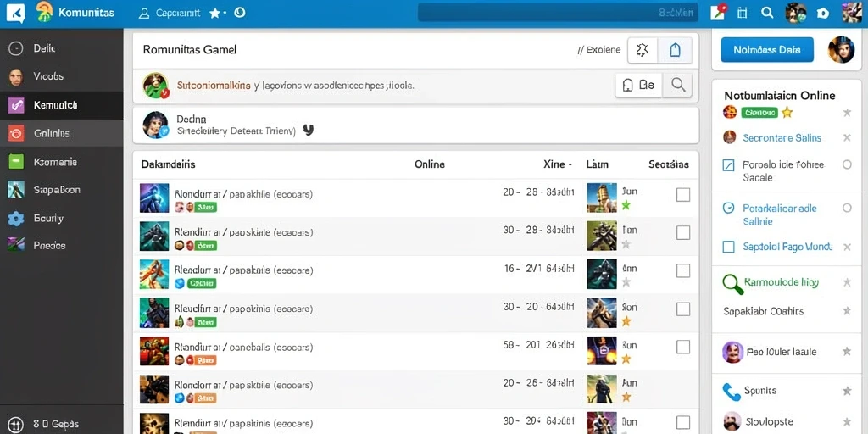868x434 pixels.
Task: Click the bookmark icon in Romunitas Gamel header
Action: point(675,51)
